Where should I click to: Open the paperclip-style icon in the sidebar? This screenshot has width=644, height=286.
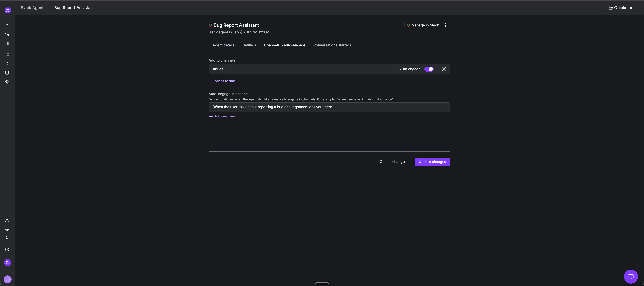pyautogui.click(x=7, y=82)
